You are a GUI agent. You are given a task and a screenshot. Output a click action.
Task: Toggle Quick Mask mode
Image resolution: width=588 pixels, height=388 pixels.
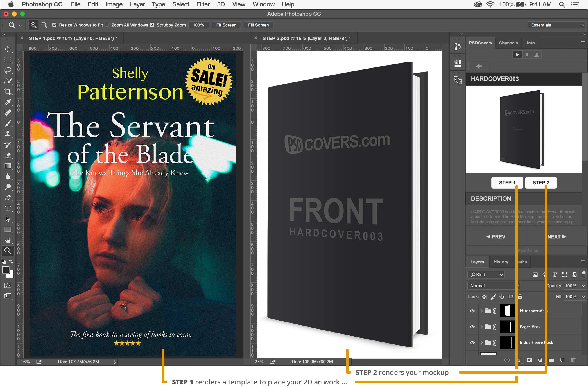[8, 285]
